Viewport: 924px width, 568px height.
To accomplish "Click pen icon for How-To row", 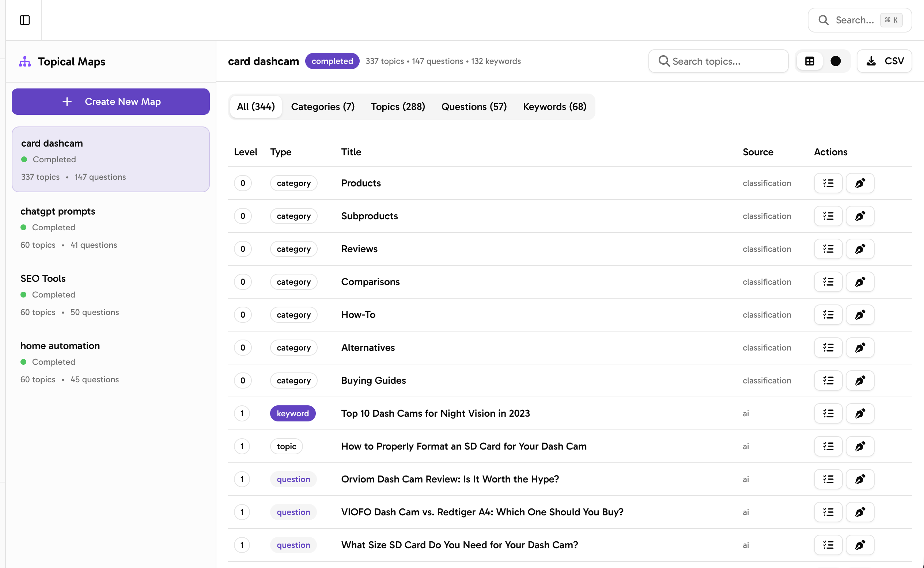I will pyautogui.click(x=860, y=315).
